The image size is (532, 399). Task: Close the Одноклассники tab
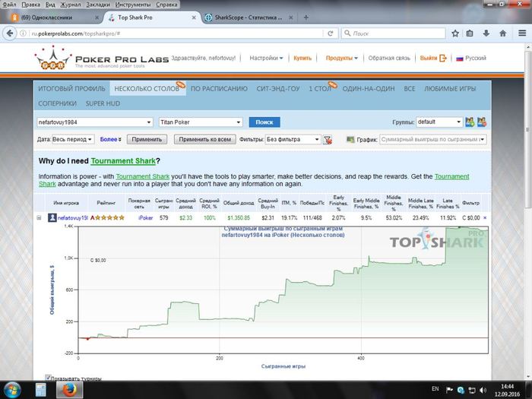(x=97, y=17)
